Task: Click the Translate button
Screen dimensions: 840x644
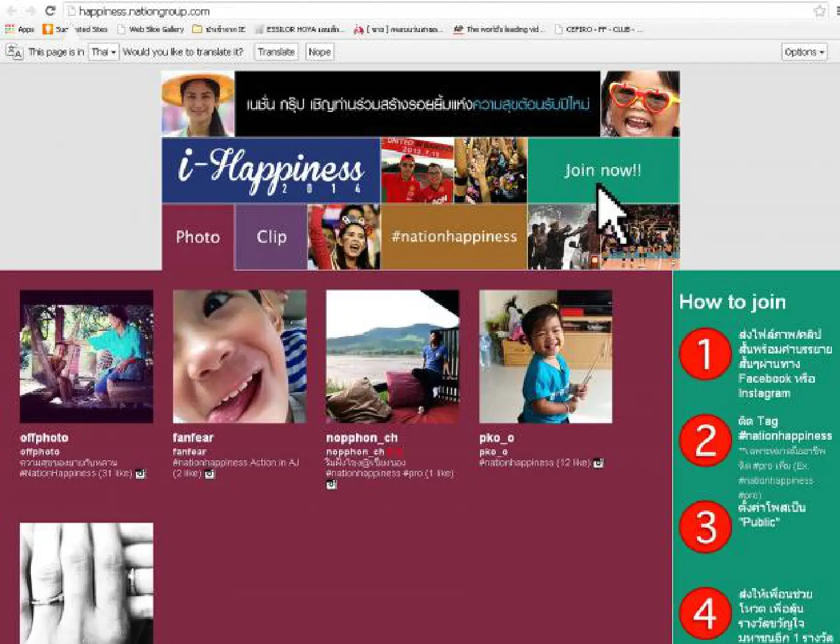Action: tap(276, 52)
